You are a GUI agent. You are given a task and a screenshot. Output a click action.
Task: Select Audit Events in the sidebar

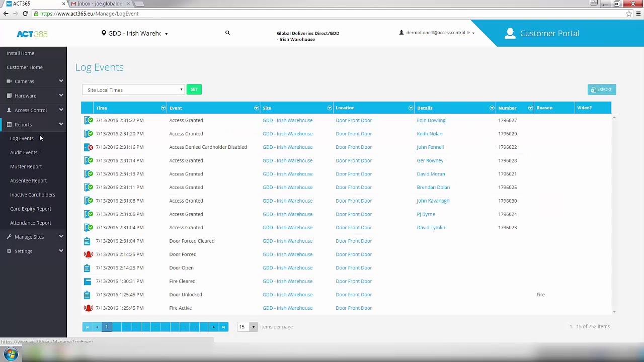tap(24, 152)
